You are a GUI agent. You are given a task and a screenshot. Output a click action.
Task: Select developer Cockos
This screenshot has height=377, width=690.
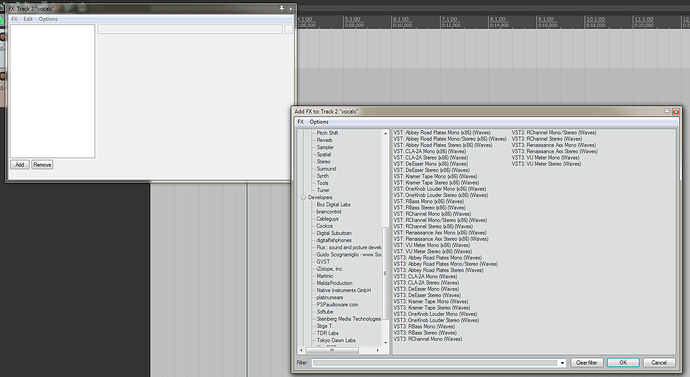325,226
